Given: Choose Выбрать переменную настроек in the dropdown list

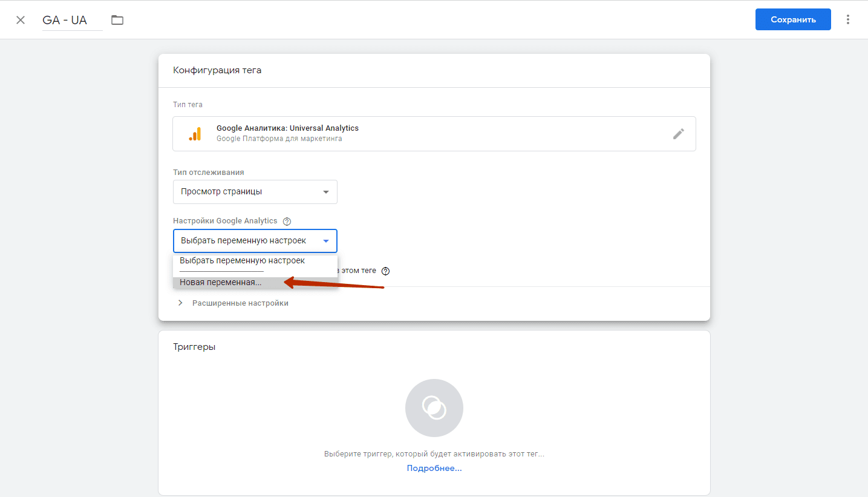Looking at the screenshot, I should 255,261.
